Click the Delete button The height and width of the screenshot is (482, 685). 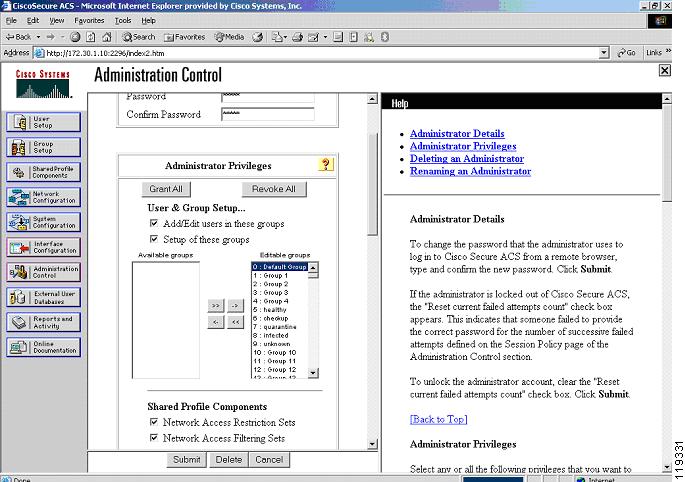[228, 460]
